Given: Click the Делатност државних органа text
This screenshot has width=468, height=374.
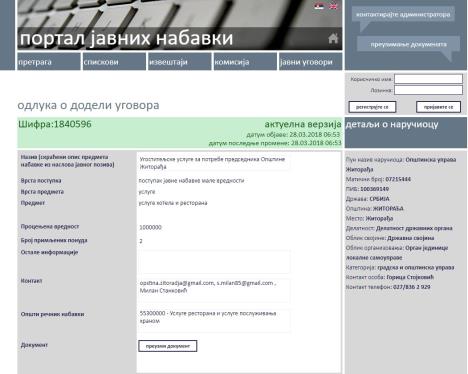Looking at the screenshot, I should click(x=399, y=228).
